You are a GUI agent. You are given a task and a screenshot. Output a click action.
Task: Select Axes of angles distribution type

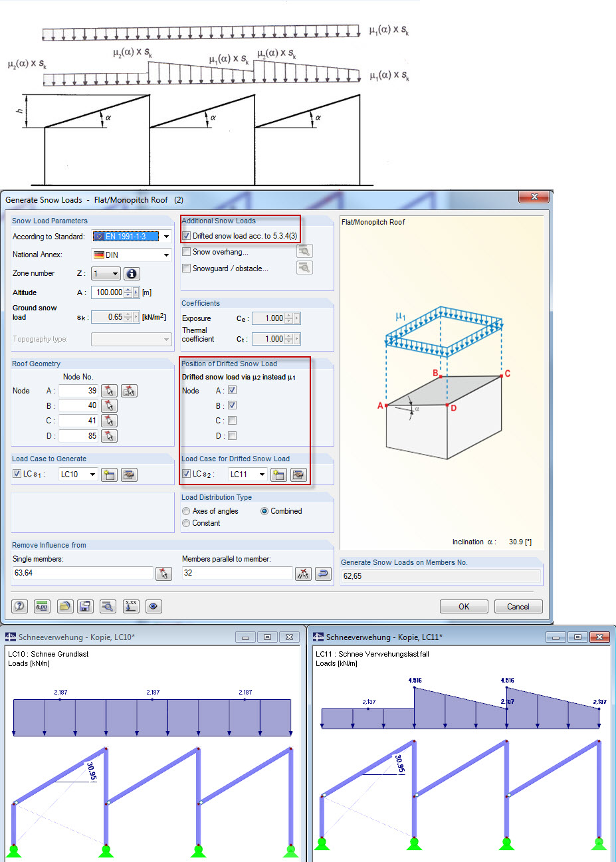[x=187, y=511]
